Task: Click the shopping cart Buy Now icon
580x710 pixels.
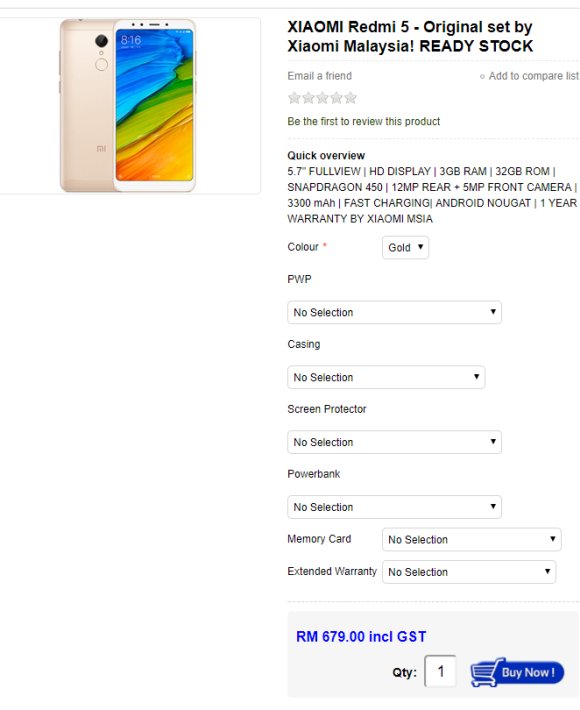Action: pyautogui.click(x=517, y=672)
